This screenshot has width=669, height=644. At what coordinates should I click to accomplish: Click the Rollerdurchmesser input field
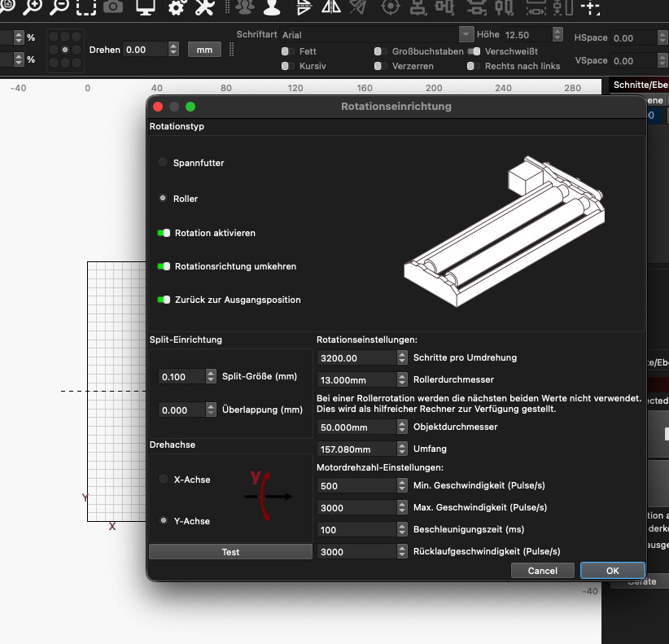[356, 379]
